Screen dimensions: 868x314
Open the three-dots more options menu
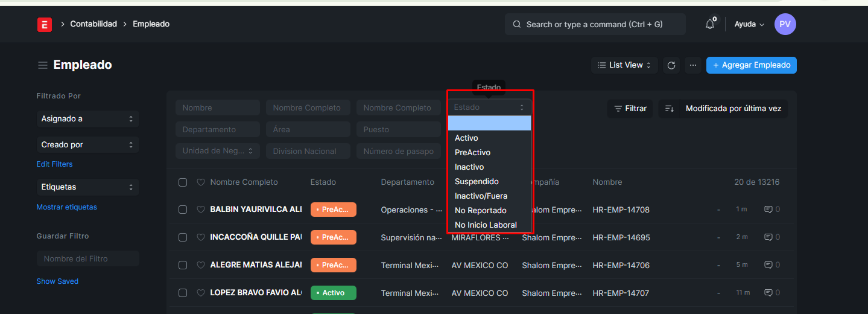pos(692,65)
